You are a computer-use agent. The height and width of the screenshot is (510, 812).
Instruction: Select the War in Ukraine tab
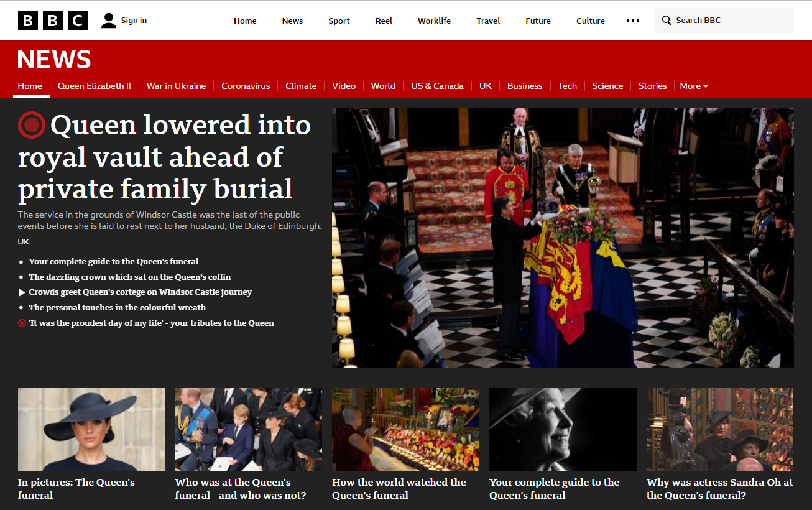coord(176,86)
